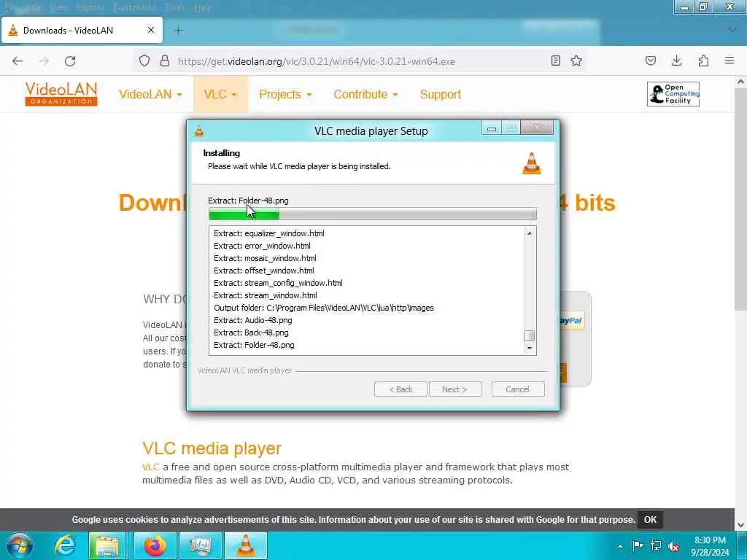Open the Action Center flag icon
Viewport: 747px width, 560px height.
point(638,545)
